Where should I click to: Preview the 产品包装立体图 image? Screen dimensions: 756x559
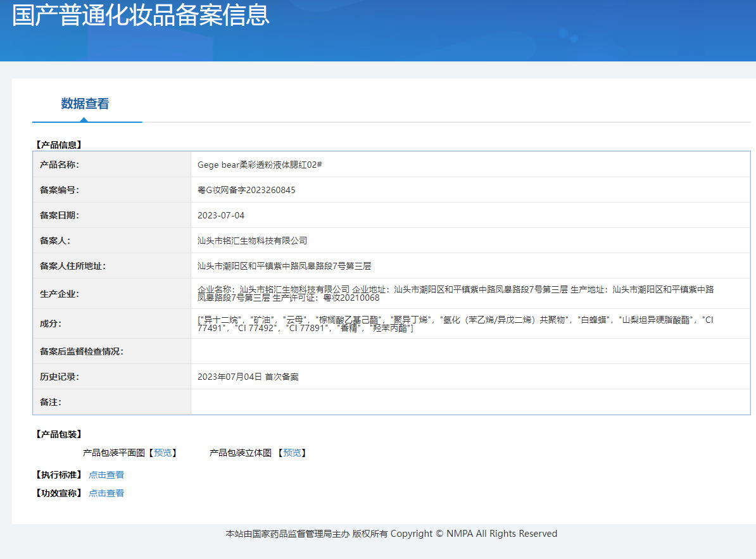click(x=292, y=453)
